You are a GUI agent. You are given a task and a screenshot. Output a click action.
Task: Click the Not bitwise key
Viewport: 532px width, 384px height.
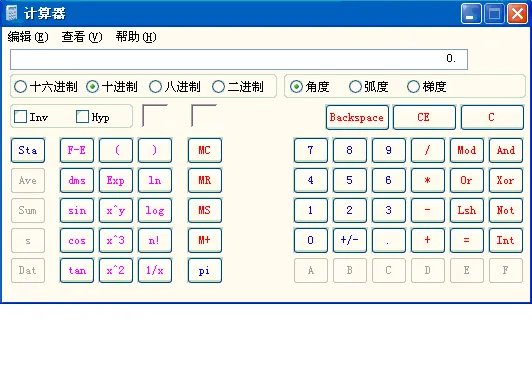click(506, 210)
